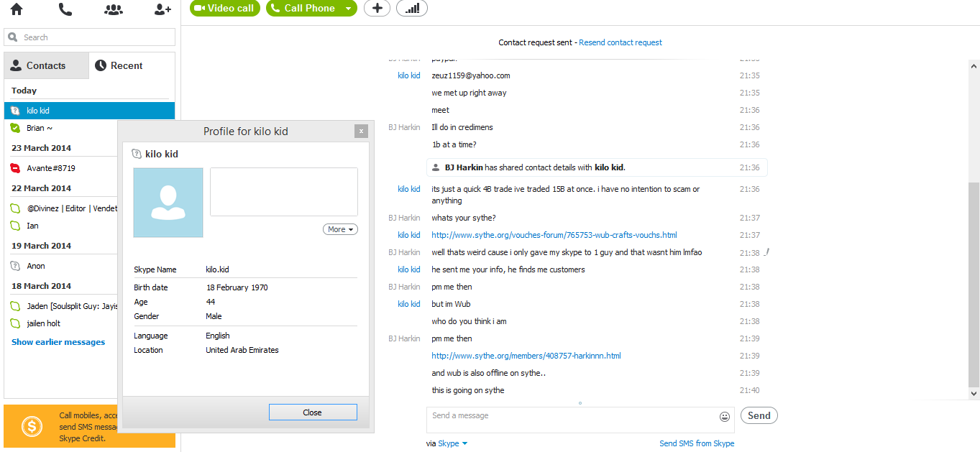The height and width of the screenshot is (452, 980).
Task: Click the create group icon
Action: pos(113,9)
